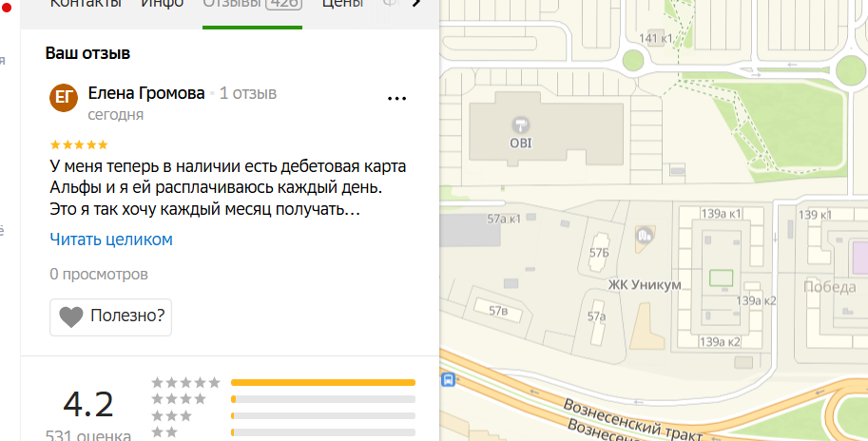Click the 0 просмотров counter
The image size is (868, 441).
[99, 274]
